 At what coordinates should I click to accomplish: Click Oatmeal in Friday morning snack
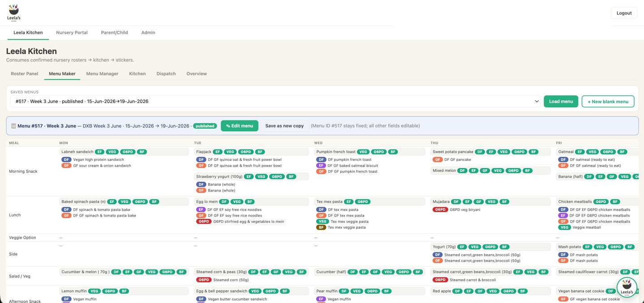click(566, 152)
